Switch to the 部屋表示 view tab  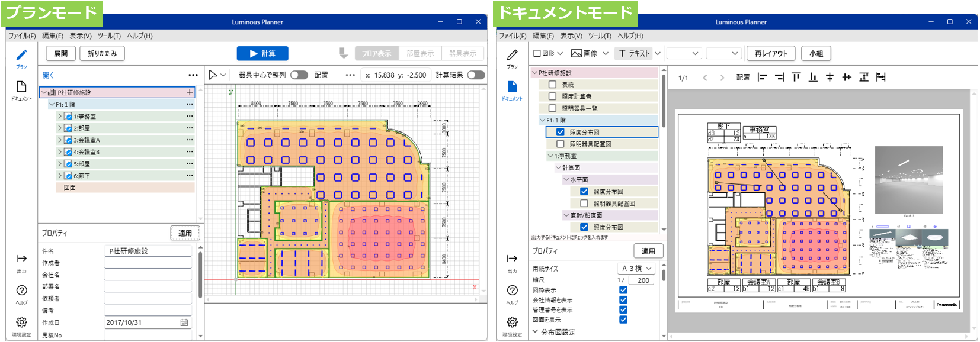[x=420, y=53]
